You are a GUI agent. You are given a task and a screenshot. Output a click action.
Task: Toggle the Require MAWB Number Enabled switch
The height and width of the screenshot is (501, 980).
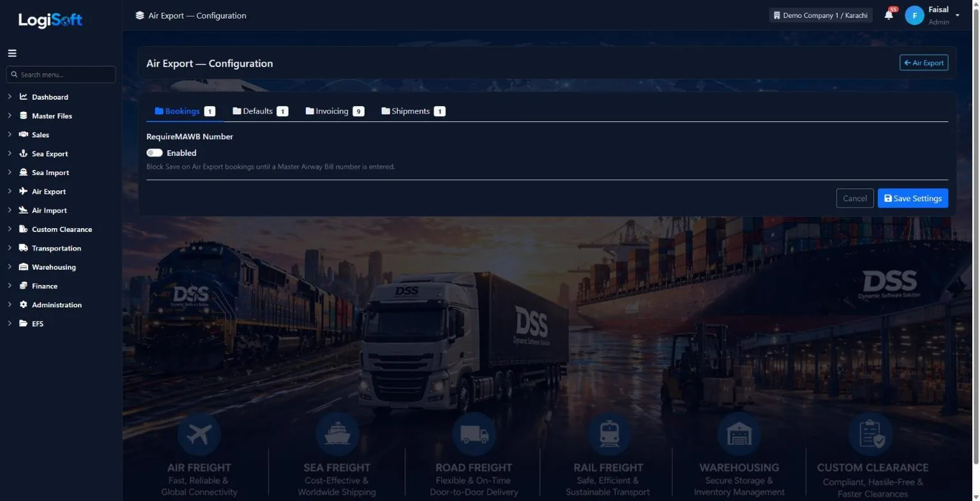(x=155, y=153)
